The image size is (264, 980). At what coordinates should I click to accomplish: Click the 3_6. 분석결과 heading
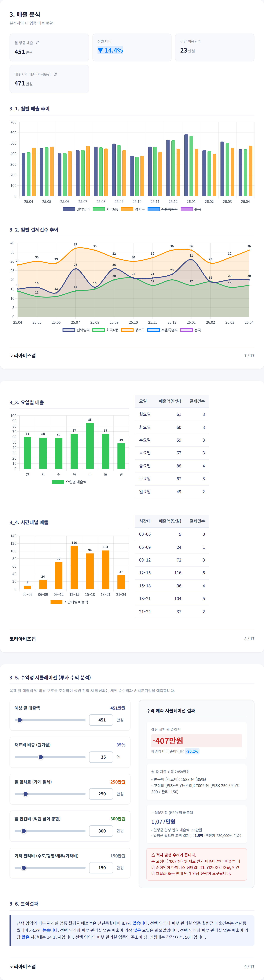coord(24,904)
